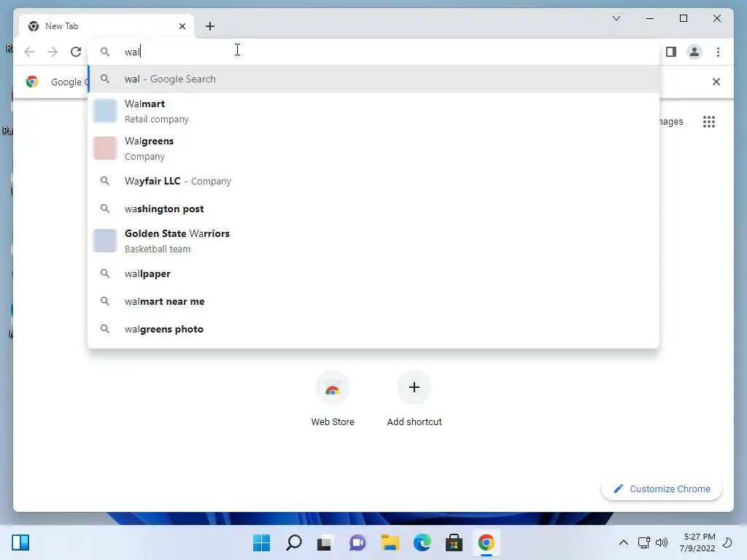
Task: Open Windows Search from taskbar
Action: 293,542
